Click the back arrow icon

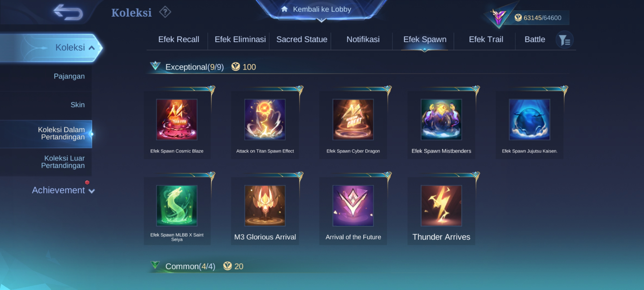[68, 12]
